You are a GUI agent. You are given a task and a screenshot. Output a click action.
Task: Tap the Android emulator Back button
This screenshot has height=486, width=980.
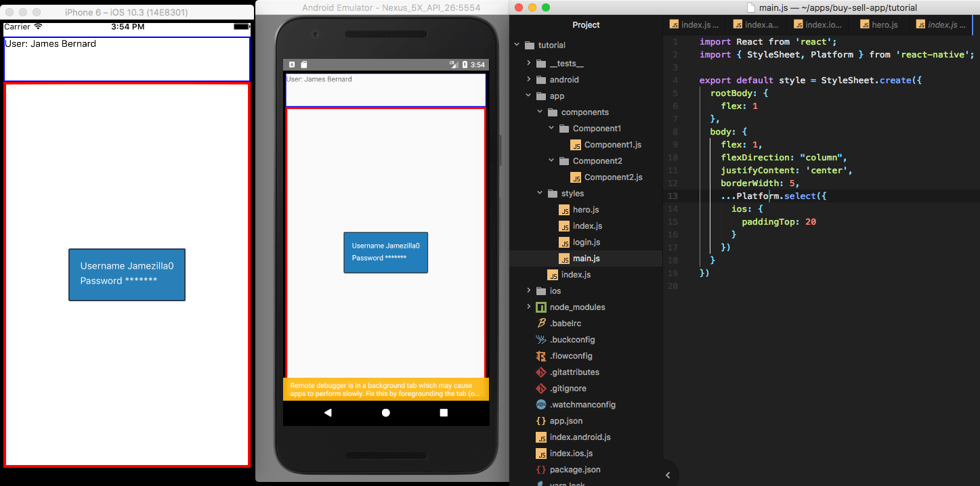coord(328,413)
